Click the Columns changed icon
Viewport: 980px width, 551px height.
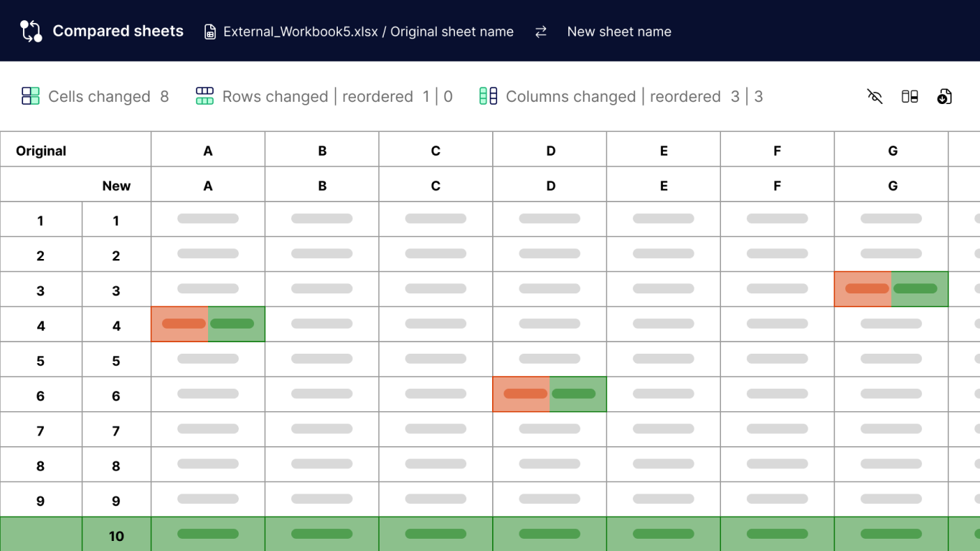click(489, 96)
